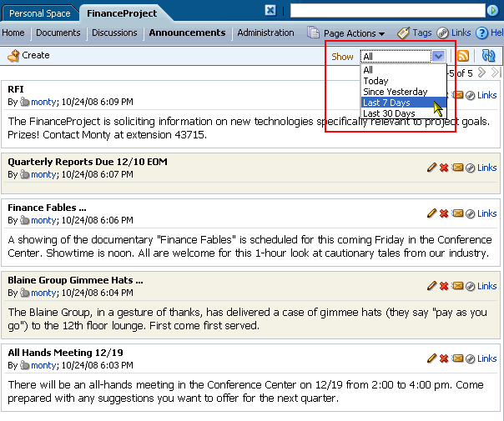This screenshot has height=421, width=504.
Task: Click monty's user icon in the RFI row
Action: pyautogui.click(x=25, y=102)
